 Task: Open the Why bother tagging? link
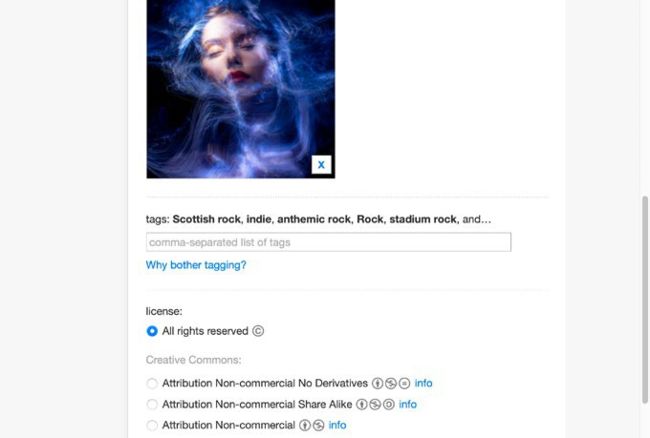click(196, 265)
